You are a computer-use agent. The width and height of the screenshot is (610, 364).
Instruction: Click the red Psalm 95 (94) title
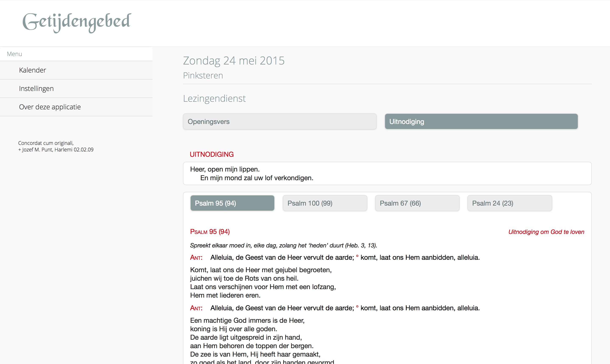tap(210, 232)
